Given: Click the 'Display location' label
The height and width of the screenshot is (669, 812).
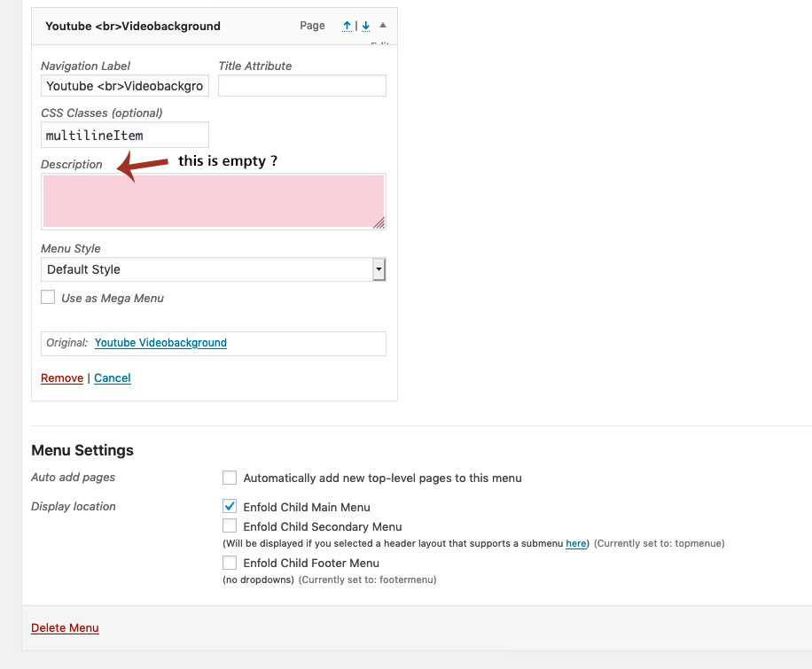Looking at the screenshot, I should pos(74,506).
